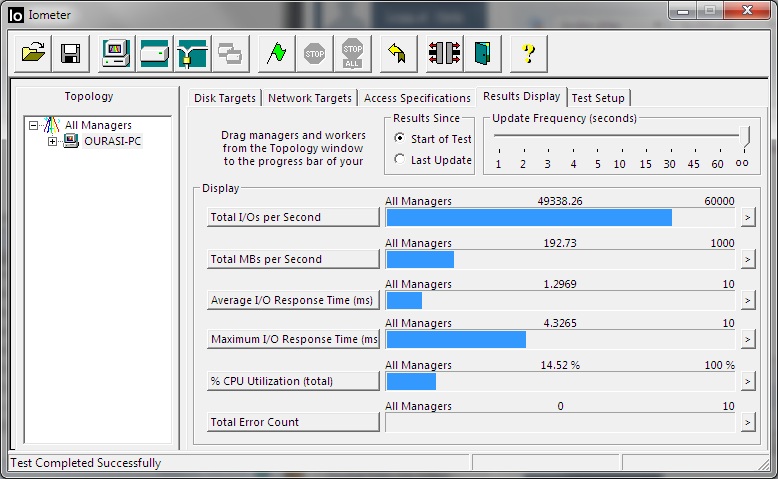Open a test configuration file
778x479 pixels.
(x=33, y=54)
